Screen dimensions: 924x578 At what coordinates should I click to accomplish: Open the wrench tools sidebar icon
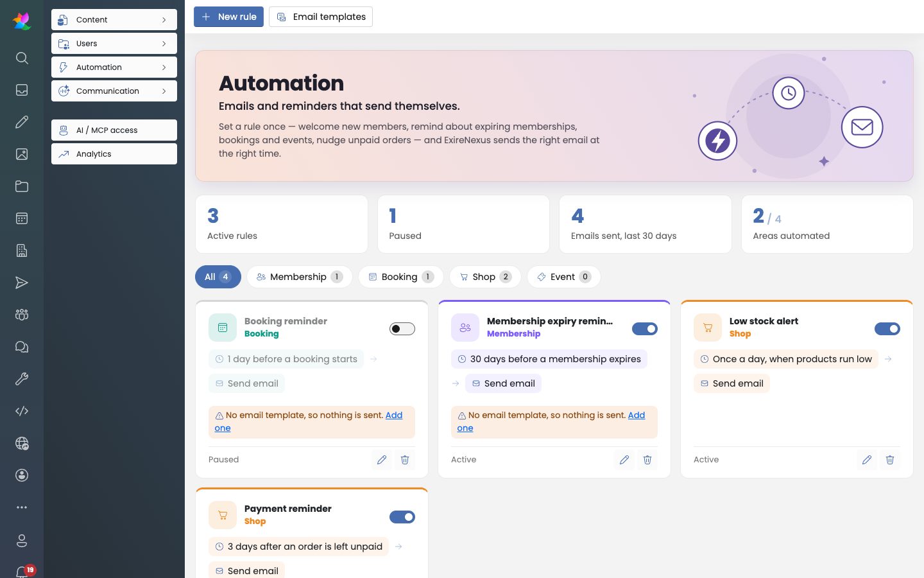click(22, 379)
